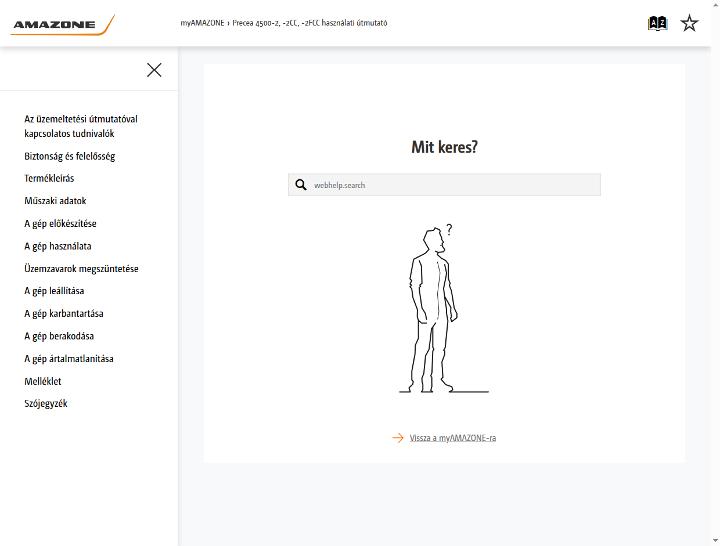Click the AMAZONE logo
This screenshot has width=720, height=546.
tap(62, 24)
